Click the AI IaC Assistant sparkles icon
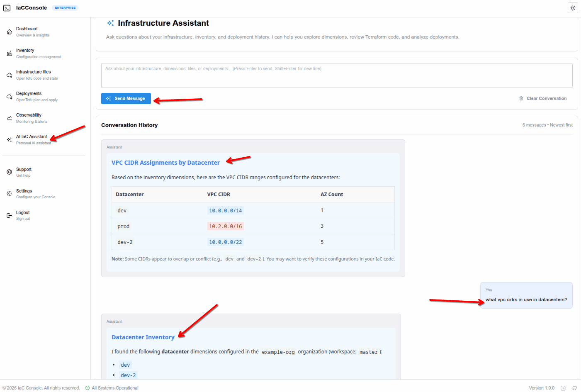Image resolution: width=581 pixels, height=392 pixels. coord(9,139)
